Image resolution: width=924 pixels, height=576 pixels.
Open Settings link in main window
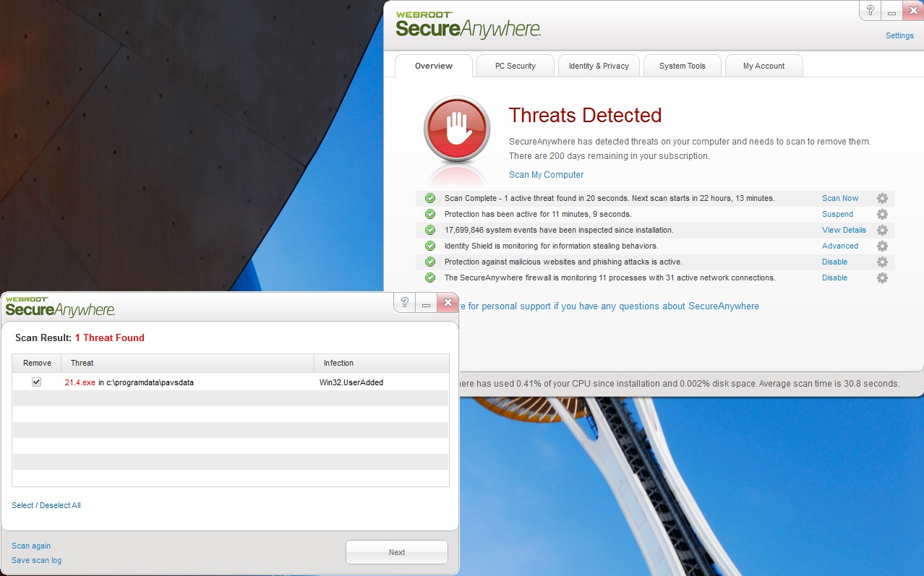[x=899, y=35]
